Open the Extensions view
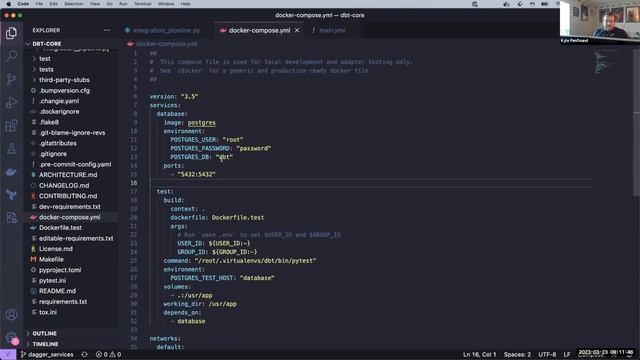Screen dimensions: 640x360 tap(11, 125)
